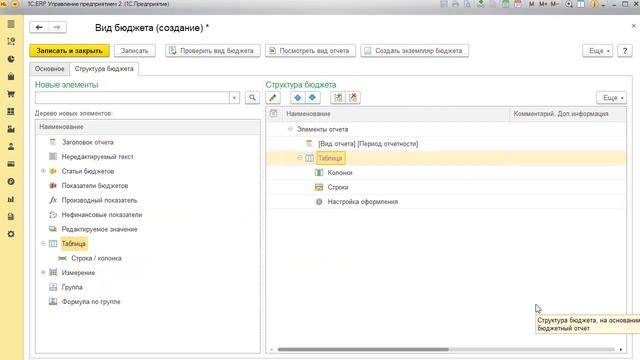Open the main menu icon in the sidebar
The width and height of the screenshot is (640, 360).
click(x=11, y=24)
